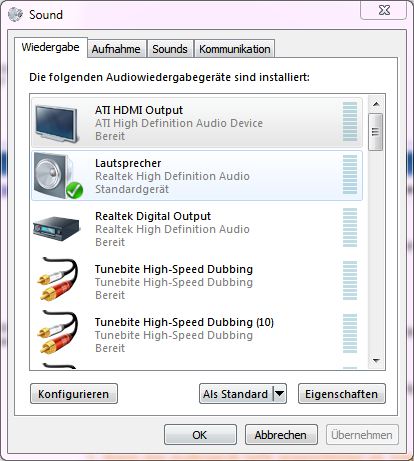Confirm with the OK button
This screenshot has width=414, height=461.
[200, 435]
